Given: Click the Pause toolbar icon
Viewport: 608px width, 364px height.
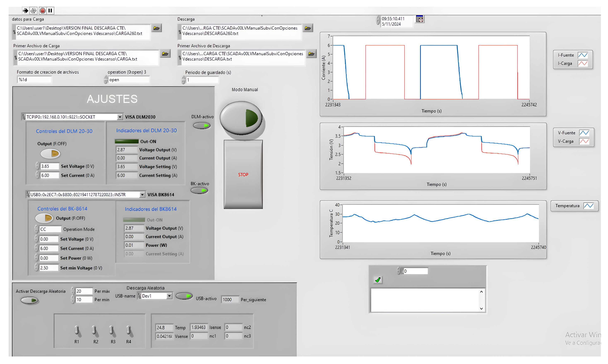Looking at the screenshot, I should pyautogui.click(x=50, y=11).
